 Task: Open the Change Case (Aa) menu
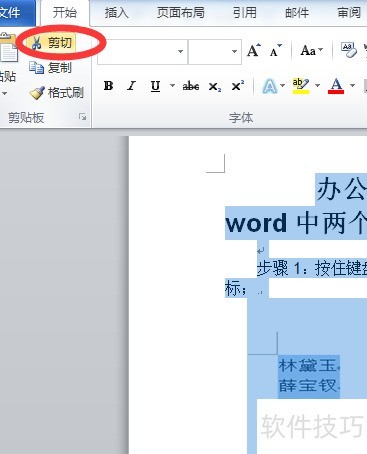tap(311, 51)
